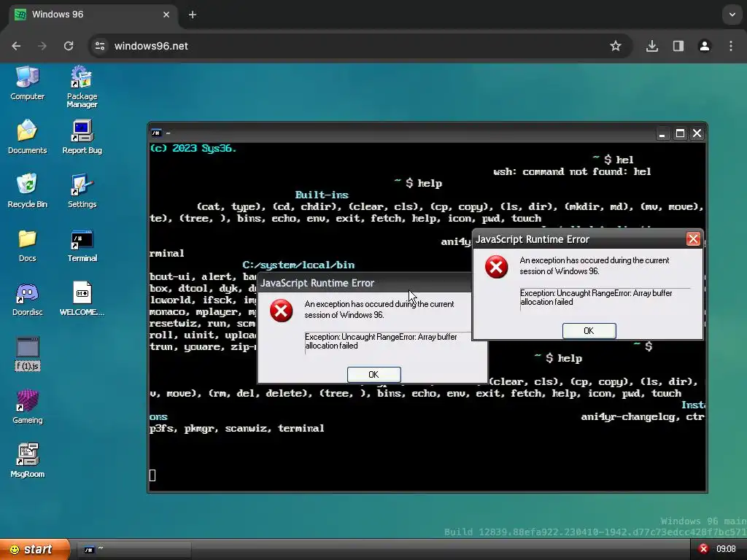Click the error icon in right error dialog

tap(496, 267)
